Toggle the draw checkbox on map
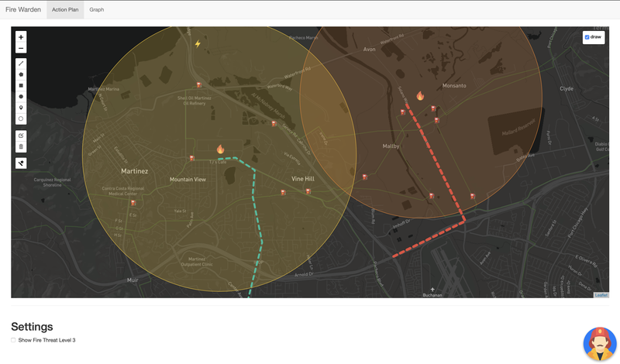620x364 pixels. point(587,37)
